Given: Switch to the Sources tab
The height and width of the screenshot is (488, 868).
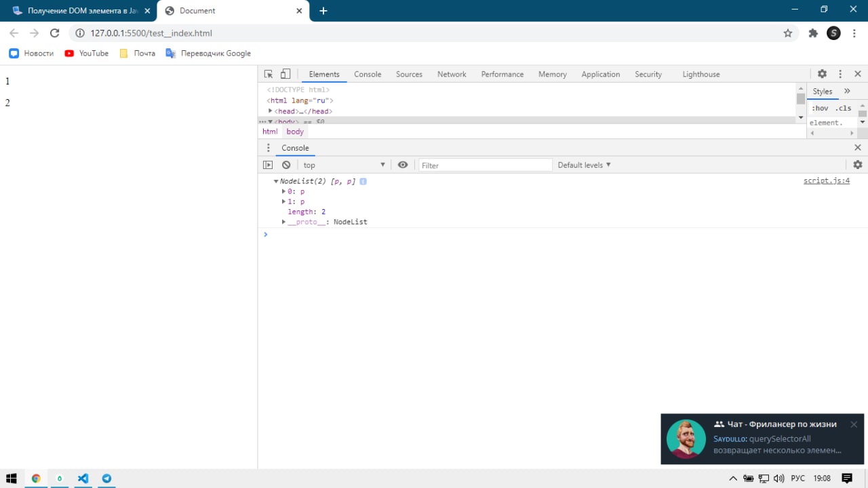Looking at the screenshot, I should [409, 74].
